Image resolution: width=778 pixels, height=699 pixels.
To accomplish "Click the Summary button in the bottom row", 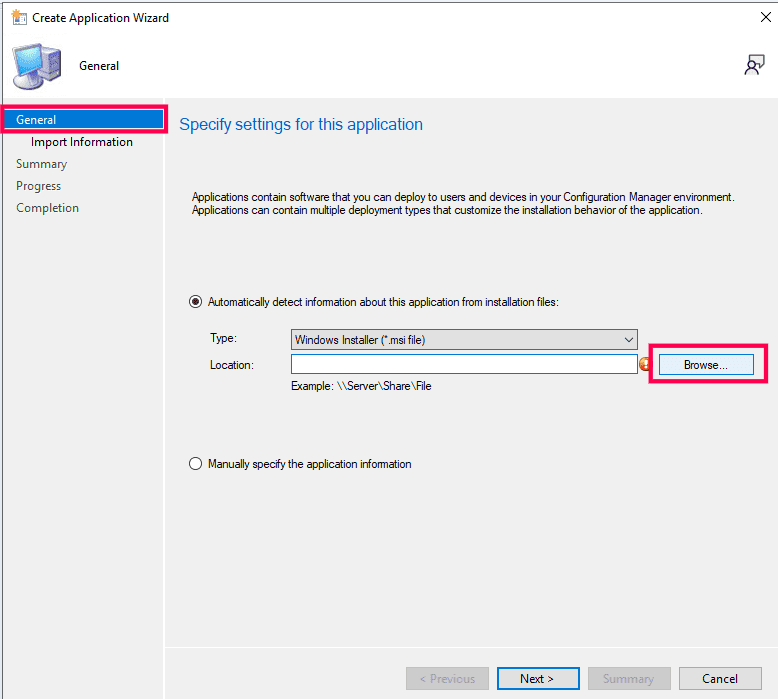I will point(629,678).
